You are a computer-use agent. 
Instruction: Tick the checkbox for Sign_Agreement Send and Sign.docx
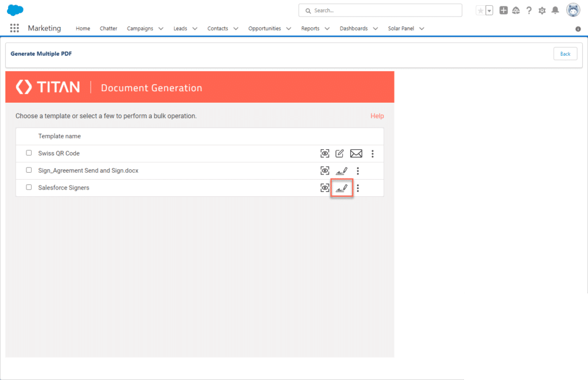tap(29, 170)
